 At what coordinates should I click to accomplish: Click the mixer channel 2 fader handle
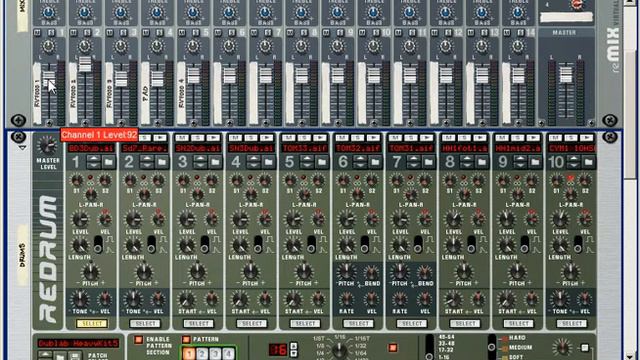[x=85, y=64]
